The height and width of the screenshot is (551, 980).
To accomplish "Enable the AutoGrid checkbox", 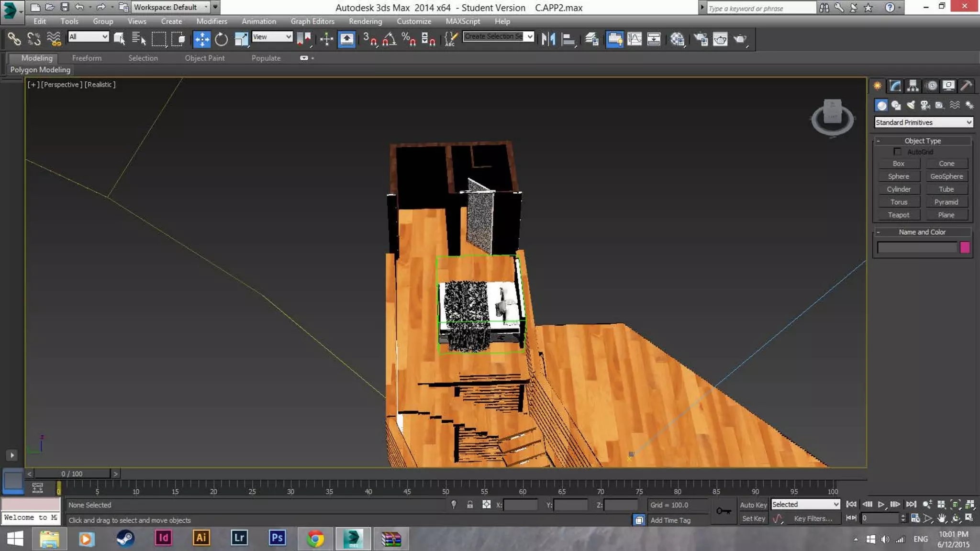I will click(897, 152).
